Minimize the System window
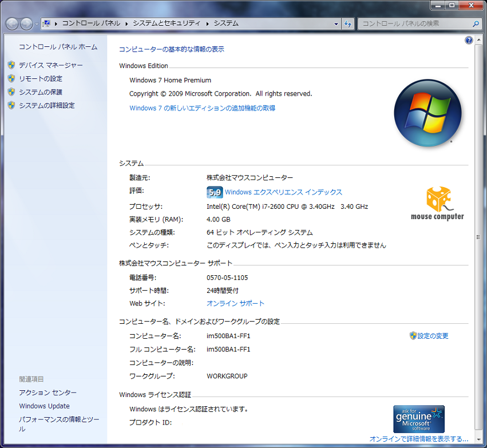The width and height of the screenshot is (487, 448). [x=438, y=5]
